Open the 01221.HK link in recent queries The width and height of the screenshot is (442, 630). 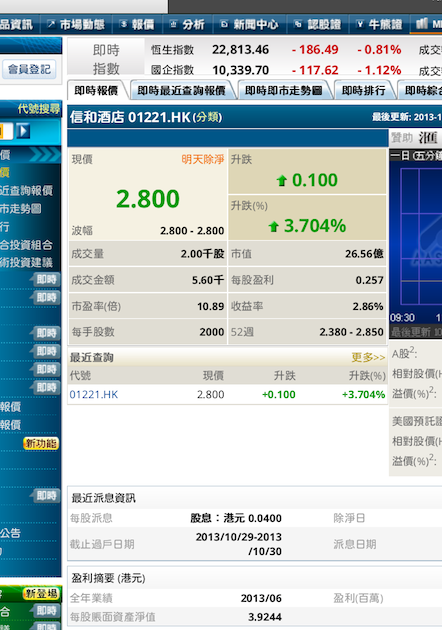(94, 395)
